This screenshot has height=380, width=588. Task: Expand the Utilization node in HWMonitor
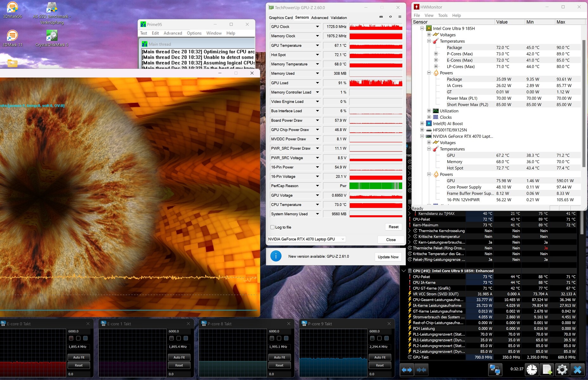tap(429, 111)
